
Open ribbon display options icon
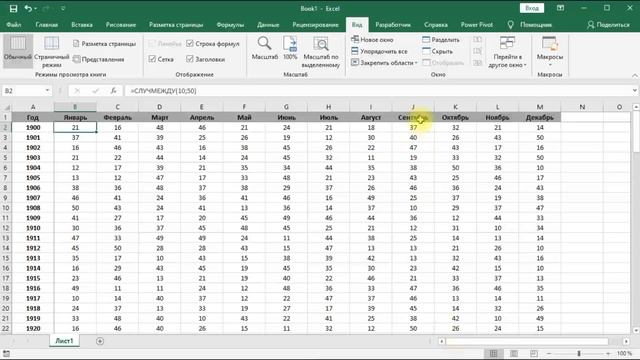pyautogui.click(x=560, y=8)
